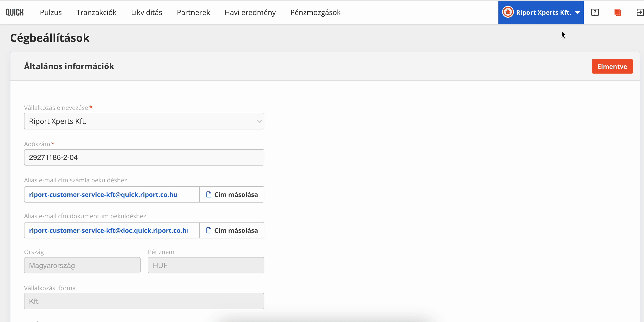644x322 pixels.
Task: Click the Riport Xperts star badge icon
Action: (x=508, y=12)
